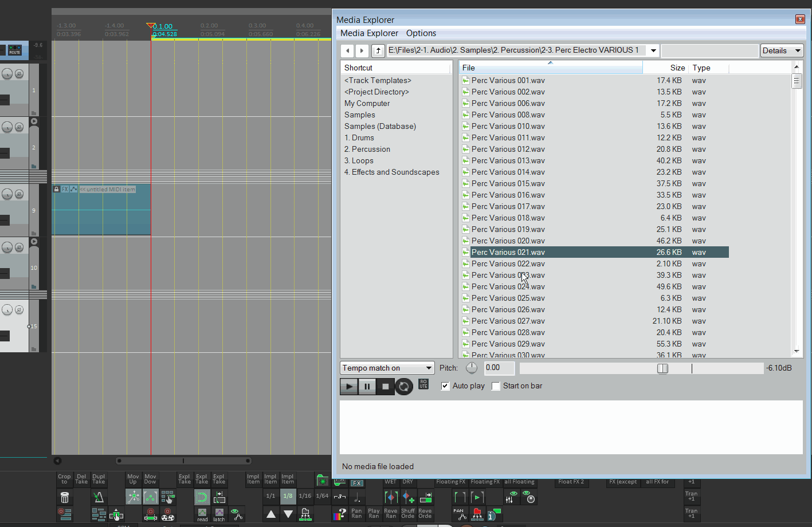Viewport: 812px width, 527px height.
Task: Select the Samples (Database) shortcut
Action: pos(380,126)
